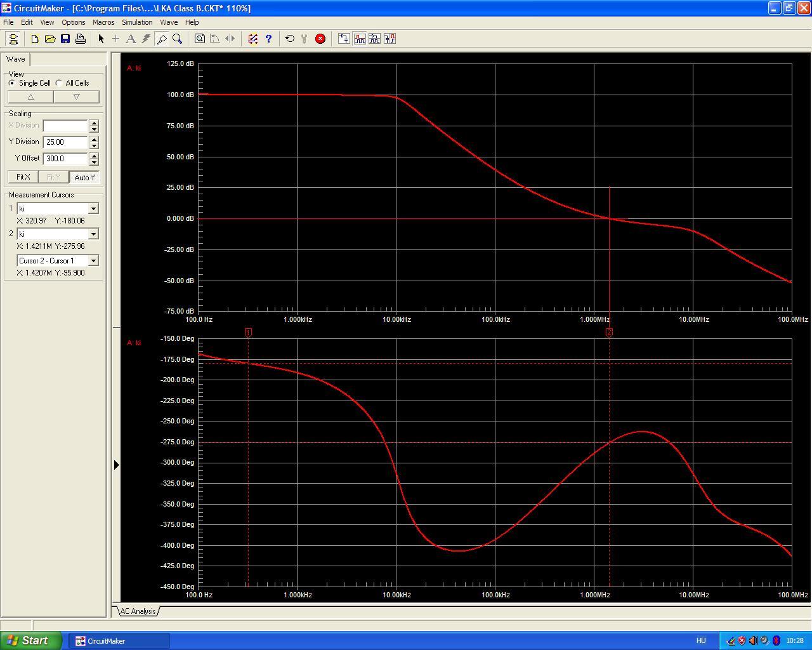The image size is (812, 650).
Task: Click the HU language indicator
Action: (x=701, y=640)
